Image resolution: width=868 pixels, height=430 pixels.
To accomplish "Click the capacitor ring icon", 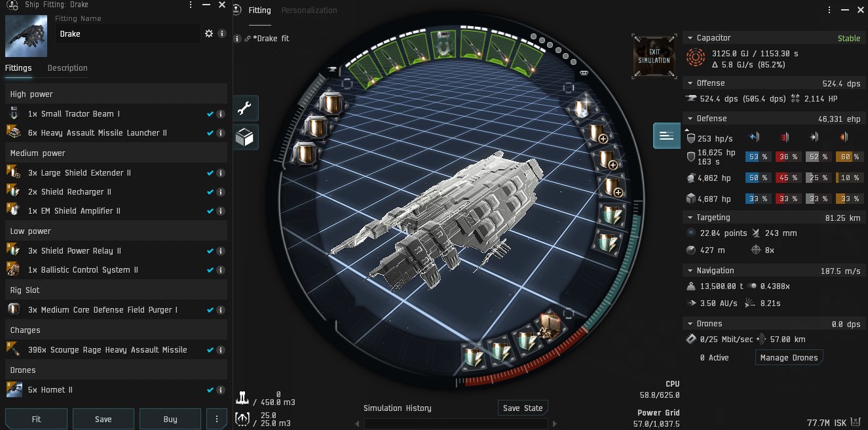I will click(696, 59).
